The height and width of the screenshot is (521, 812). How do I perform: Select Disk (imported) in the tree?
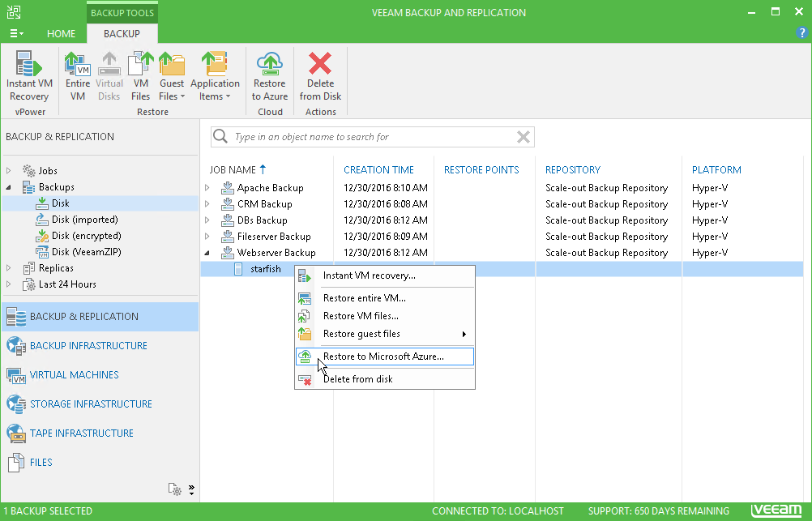point(85,220)
